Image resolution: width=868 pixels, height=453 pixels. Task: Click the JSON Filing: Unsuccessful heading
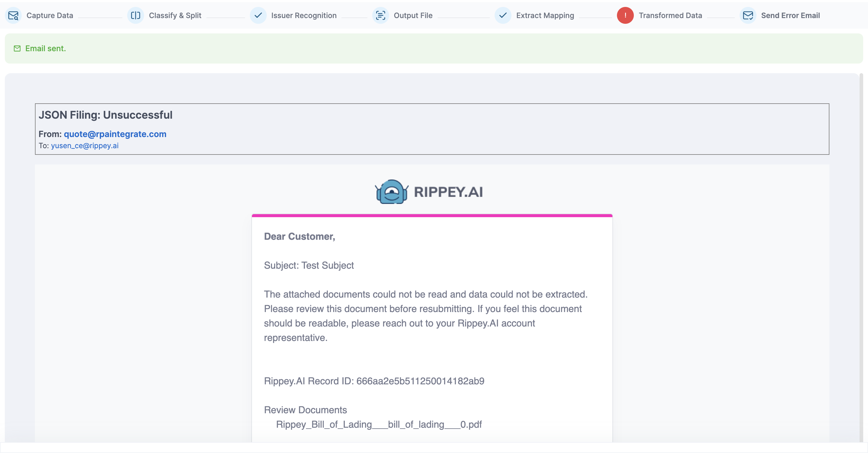pyautogui.click(x=105, y=115)
